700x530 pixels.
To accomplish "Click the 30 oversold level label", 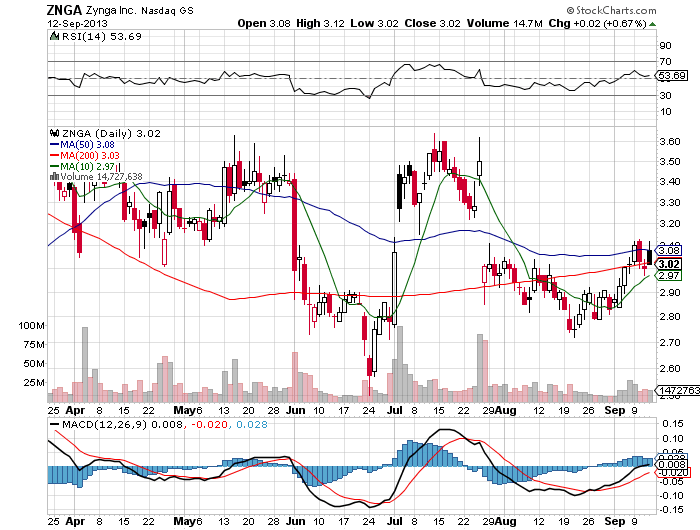I will coord(665,96).
